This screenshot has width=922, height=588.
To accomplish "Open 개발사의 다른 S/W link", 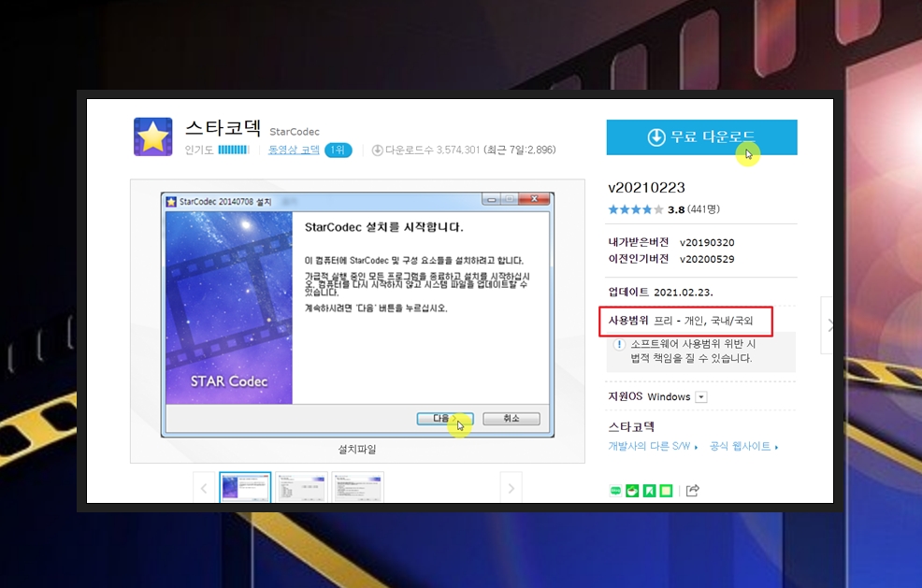I will click(x=653, y=446).
